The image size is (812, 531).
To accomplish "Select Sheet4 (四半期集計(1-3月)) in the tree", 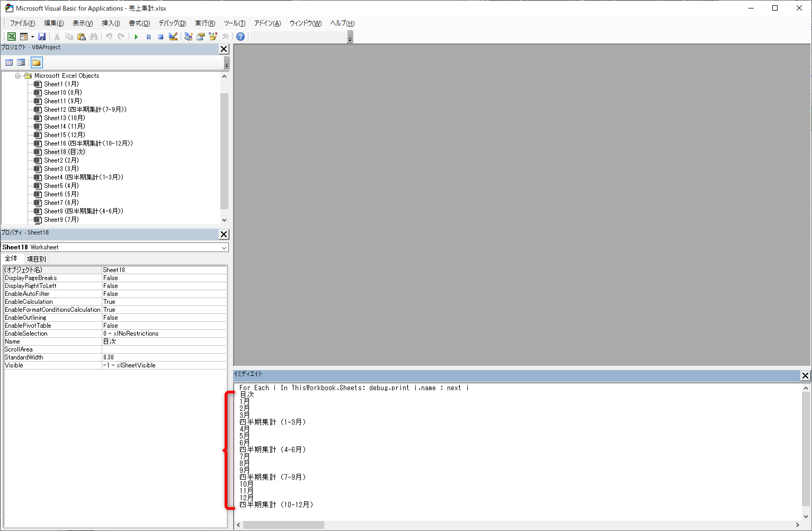I will [x=83, y=177].
